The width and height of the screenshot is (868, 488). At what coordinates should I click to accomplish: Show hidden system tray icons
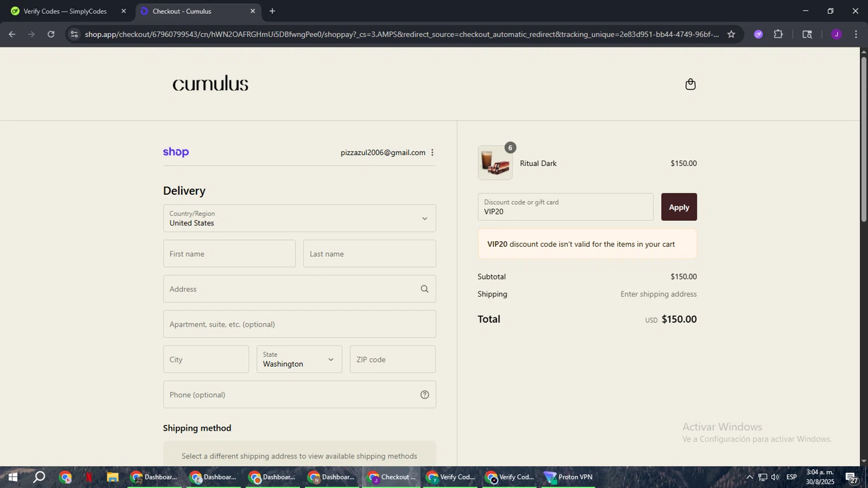tap(749, 477)
